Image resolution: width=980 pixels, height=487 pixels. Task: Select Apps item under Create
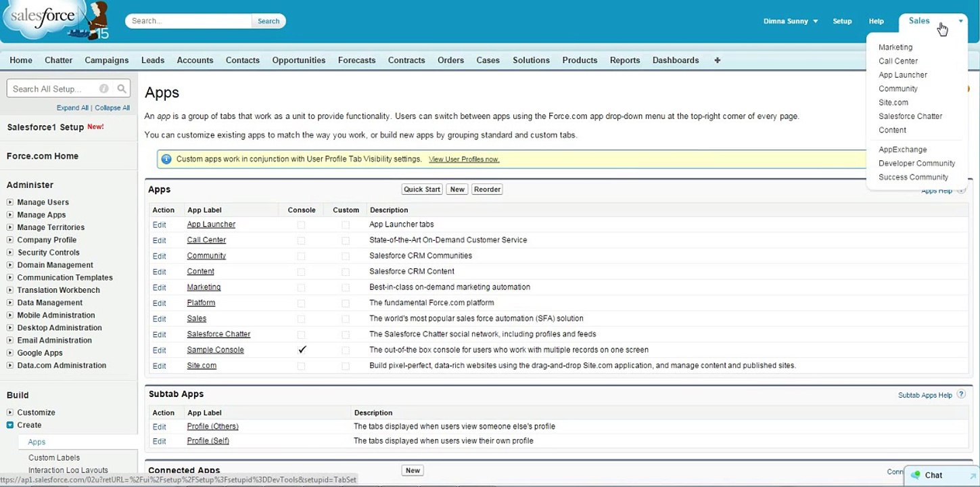(37, 442)
